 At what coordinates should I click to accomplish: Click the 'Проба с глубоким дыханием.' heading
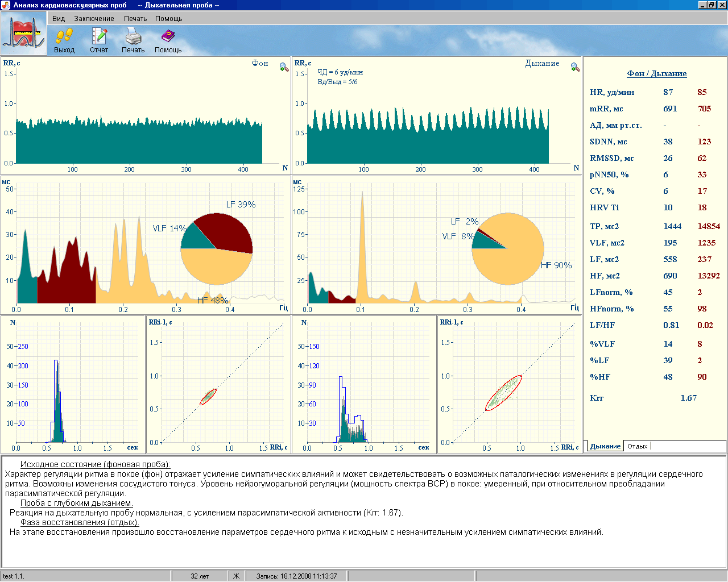click(x=77, y=503)
